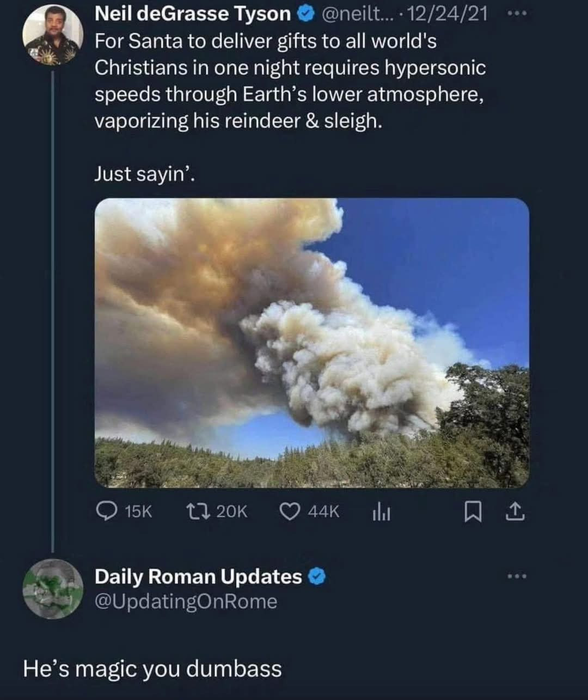Click the Daily Roman Updates account name
Screen dimensions: 588x700
(x=198, y=576)
